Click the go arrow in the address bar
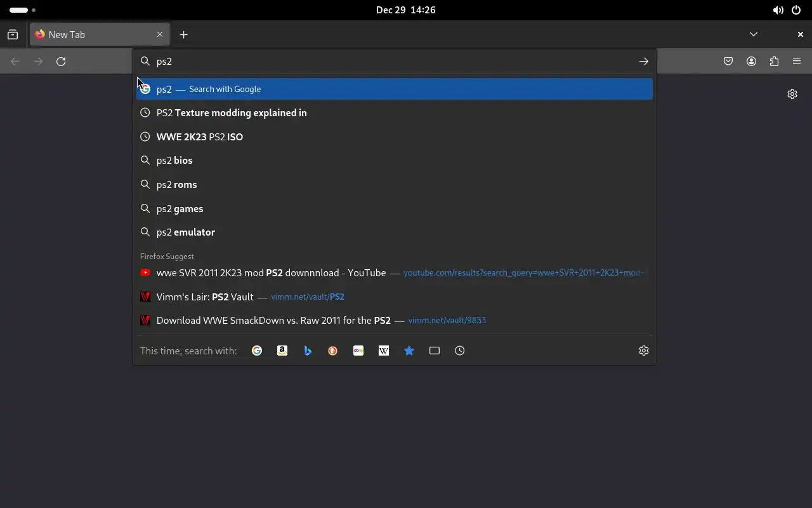The image size is (812, 508). tap(644, 62)
